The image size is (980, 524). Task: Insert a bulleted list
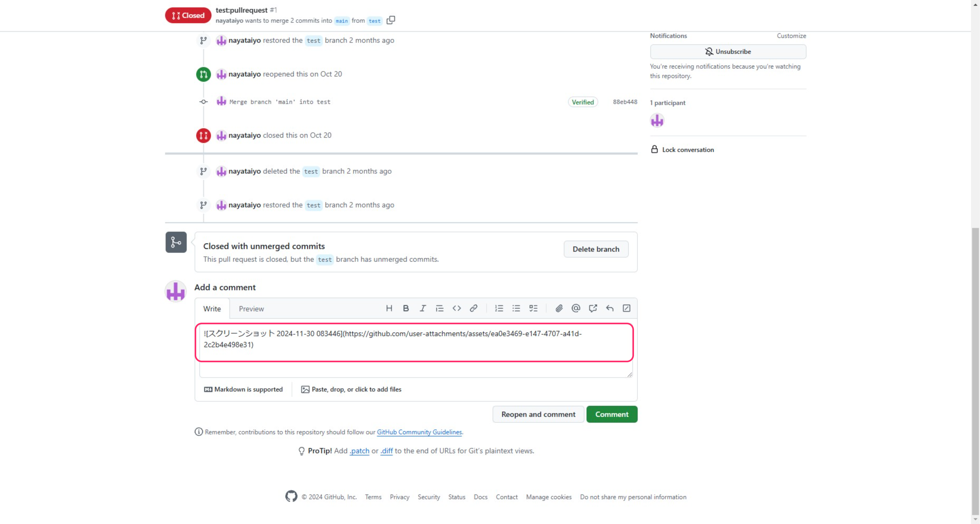point(516,308)
